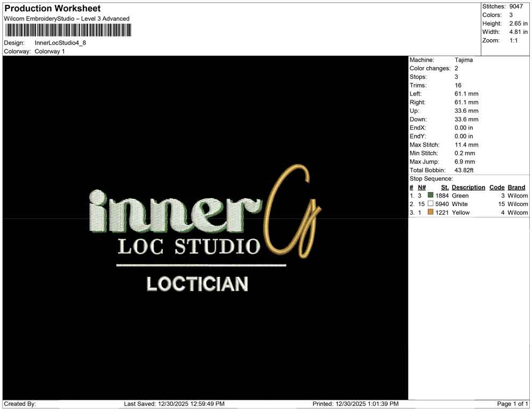
Task: Select the Production Worksheet title
Action: (52, 8)
